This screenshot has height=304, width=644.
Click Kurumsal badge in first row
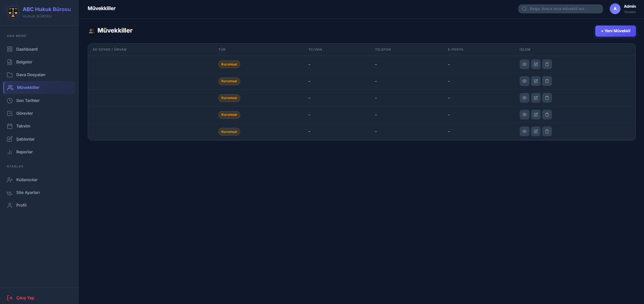(229, 64)
